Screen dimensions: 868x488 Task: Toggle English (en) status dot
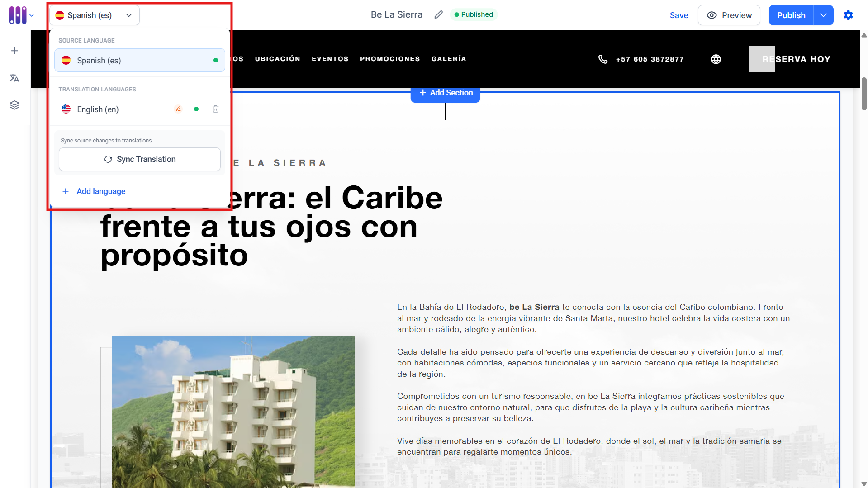point(196,109)
